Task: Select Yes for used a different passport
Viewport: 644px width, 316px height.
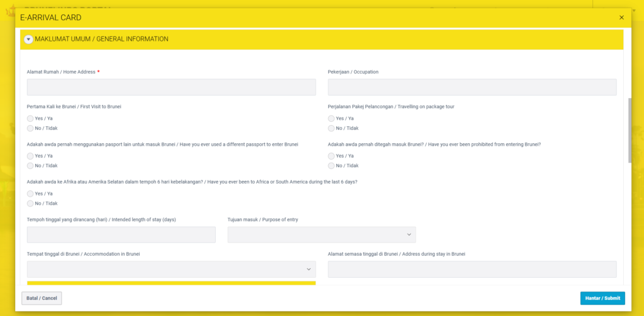Action: (30, 156)
